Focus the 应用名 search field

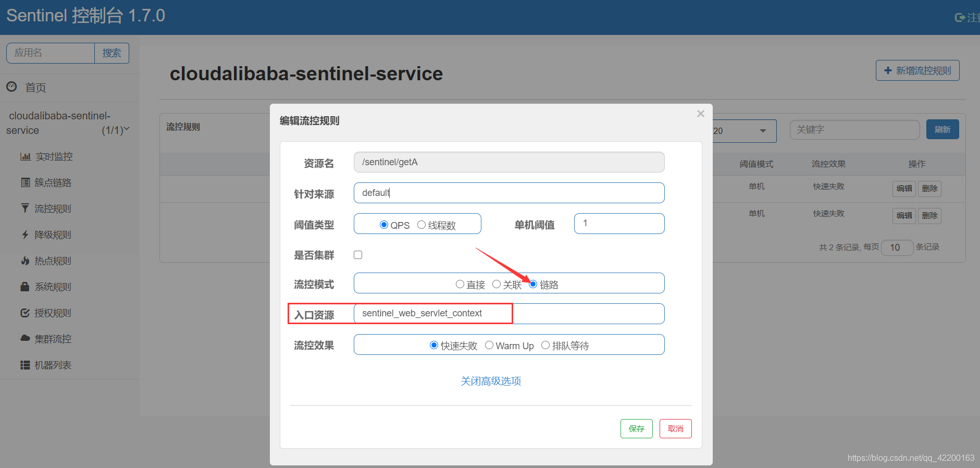click(x=50, y=53)
